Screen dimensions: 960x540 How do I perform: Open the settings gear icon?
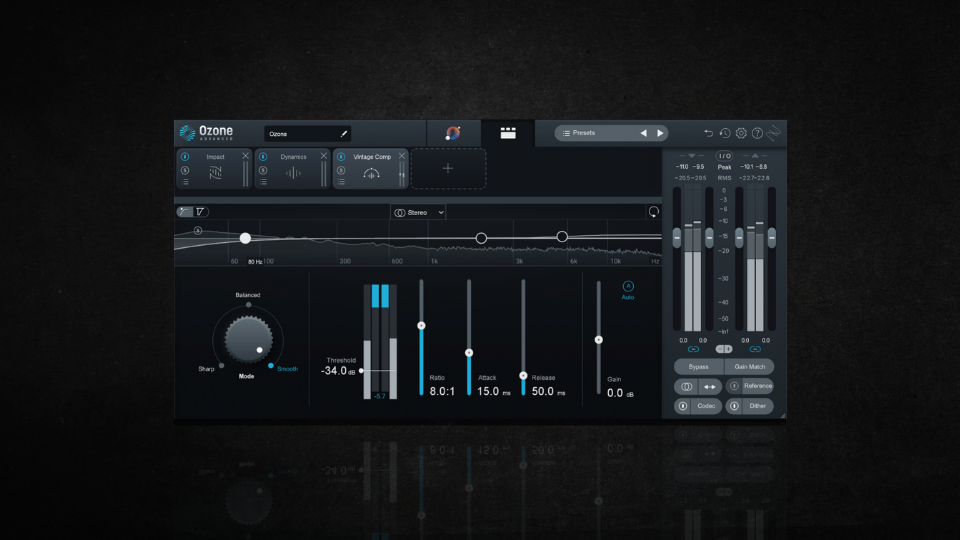point(741,133)
